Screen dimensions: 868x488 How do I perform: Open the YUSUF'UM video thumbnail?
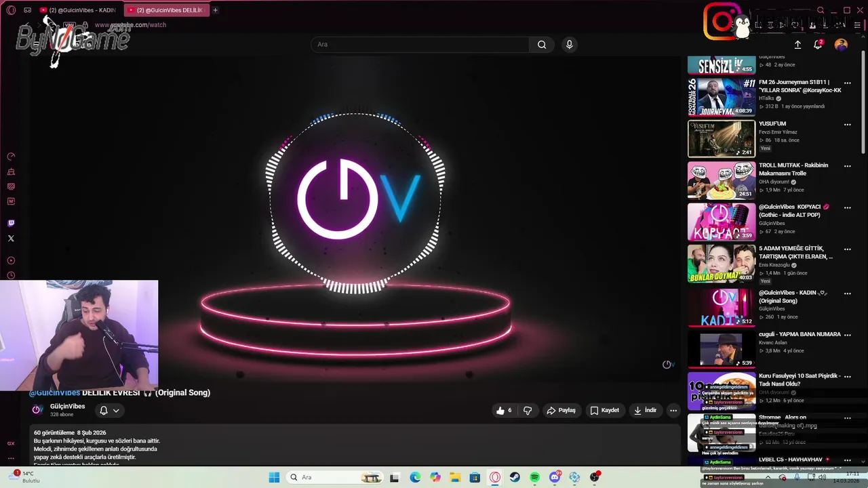[722, 139]
